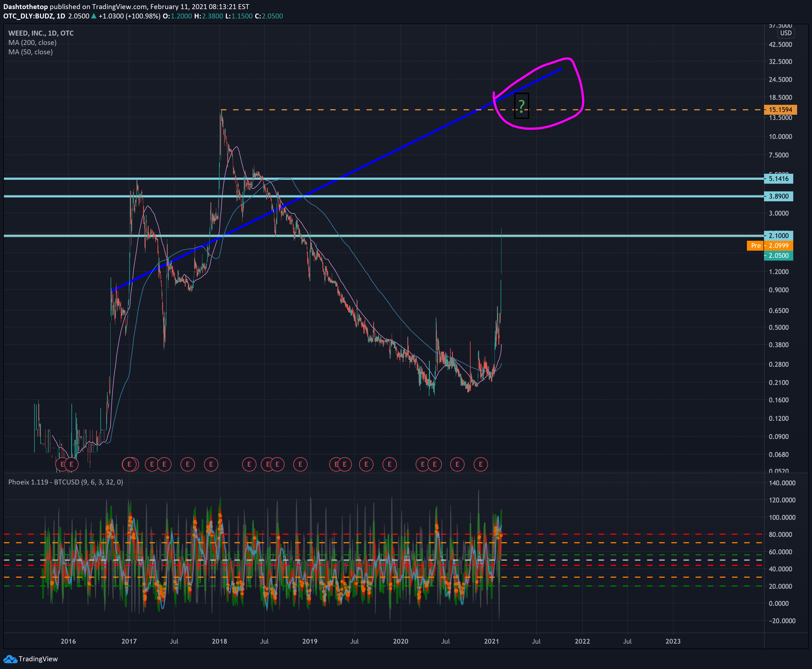812x669 pixels.
Task: Click the TradingView cloud logo icon
Action: [10, 659]
